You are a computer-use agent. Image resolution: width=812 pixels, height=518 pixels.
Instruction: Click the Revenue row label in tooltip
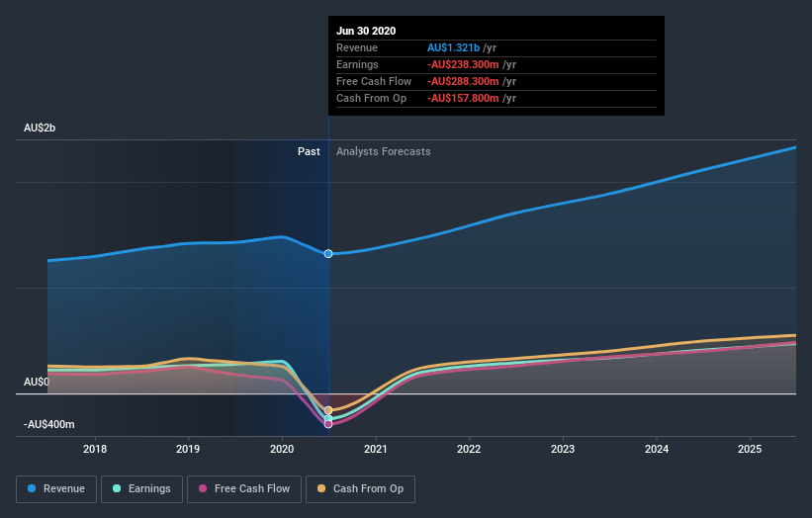357,47
